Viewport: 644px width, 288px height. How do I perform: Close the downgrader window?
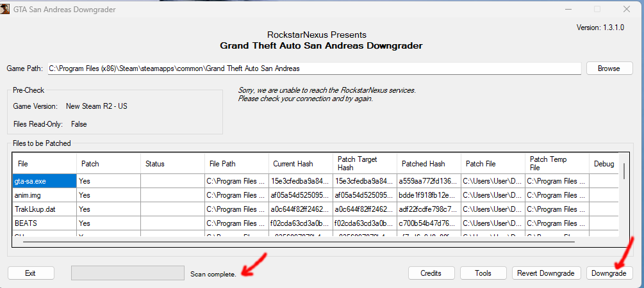(626, 9)
